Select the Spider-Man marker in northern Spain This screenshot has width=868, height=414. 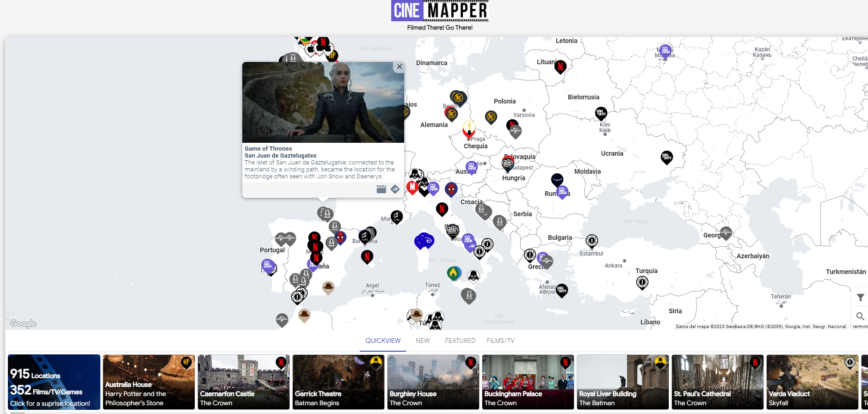pyautogui.click(x=340, y=238)
